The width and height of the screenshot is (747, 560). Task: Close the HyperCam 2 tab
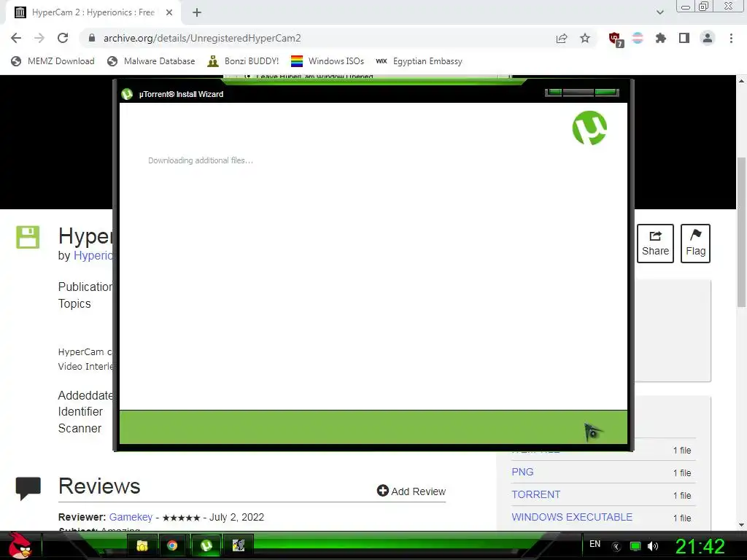point(169,12)
